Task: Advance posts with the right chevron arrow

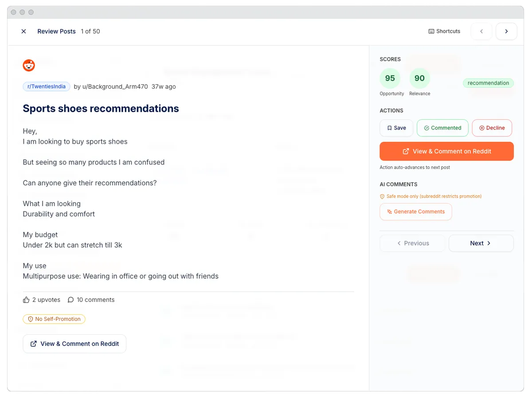Action: click(506, 31)
